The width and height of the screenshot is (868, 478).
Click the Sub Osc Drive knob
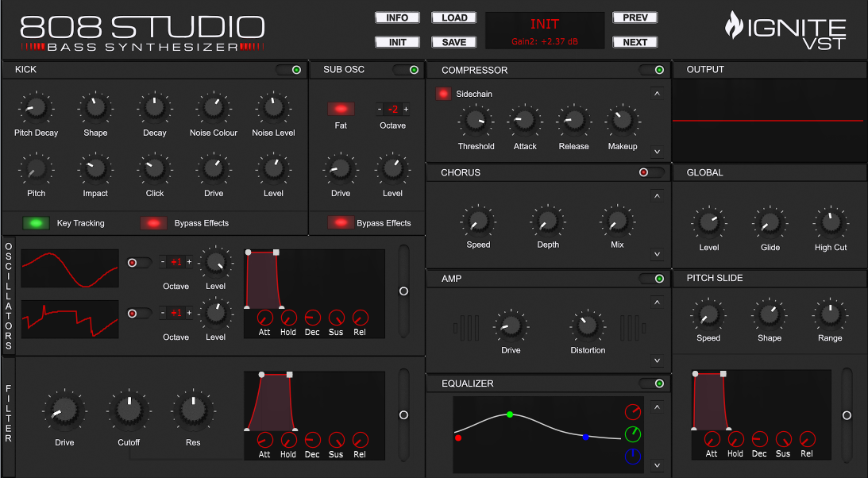pos(341,169)
